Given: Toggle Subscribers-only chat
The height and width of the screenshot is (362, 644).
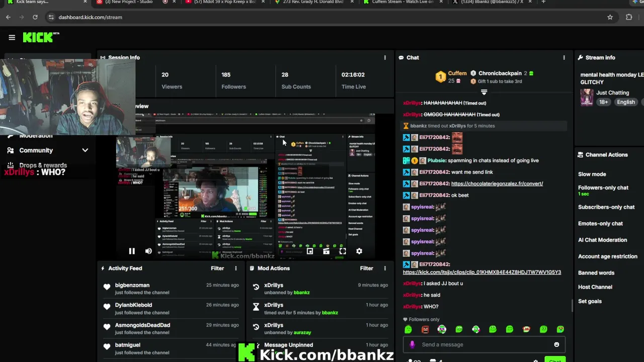Looking at the screenshot, I should (606, 207).
